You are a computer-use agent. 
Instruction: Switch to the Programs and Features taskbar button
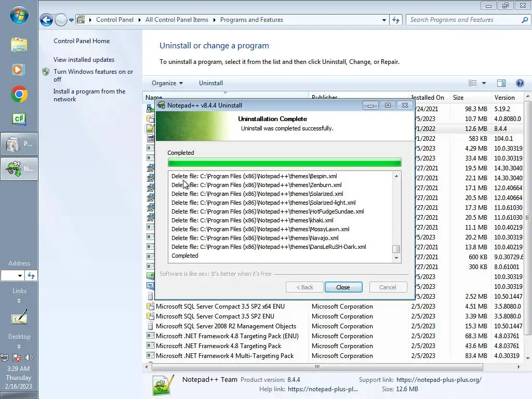[x=19, y=144]
